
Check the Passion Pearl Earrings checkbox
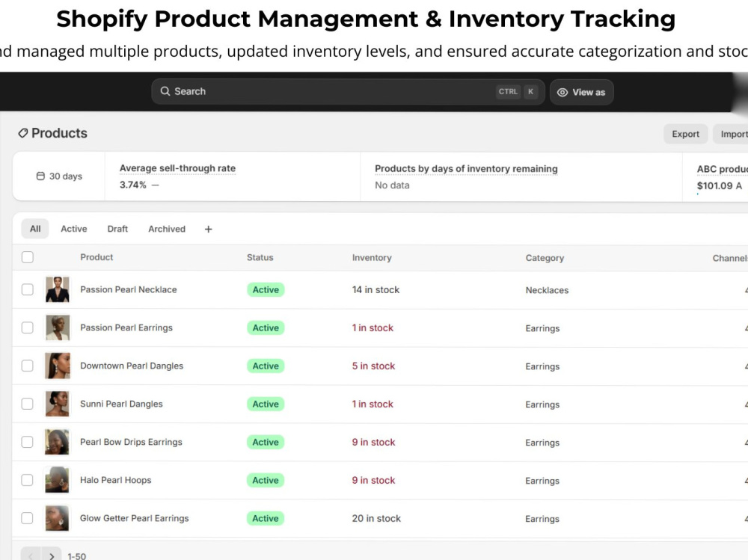point(28,327)
